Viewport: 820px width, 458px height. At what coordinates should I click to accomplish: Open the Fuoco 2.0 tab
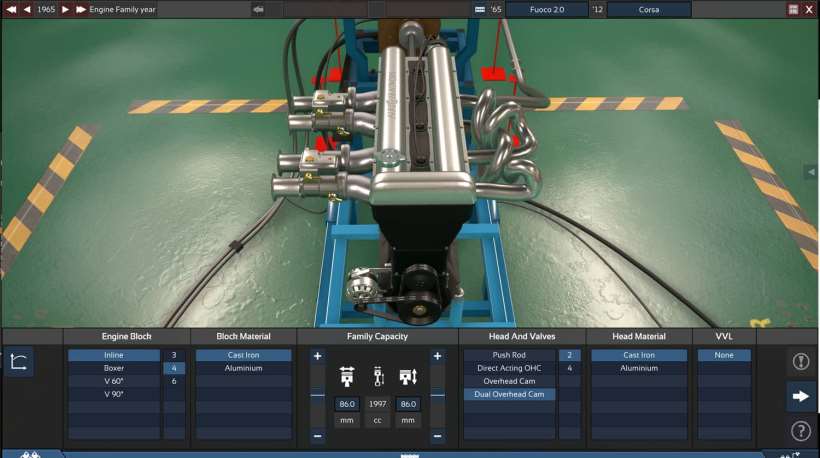click(x=545, y=9)
